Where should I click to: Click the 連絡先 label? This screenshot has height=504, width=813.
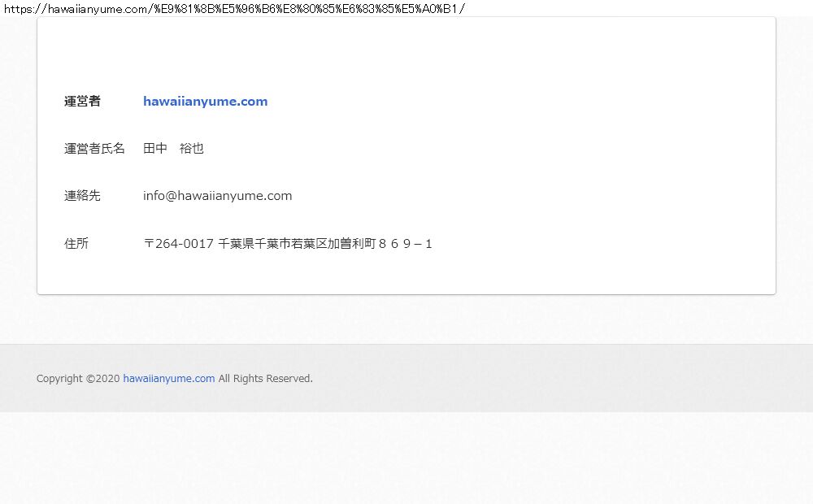tap(82, 195)
